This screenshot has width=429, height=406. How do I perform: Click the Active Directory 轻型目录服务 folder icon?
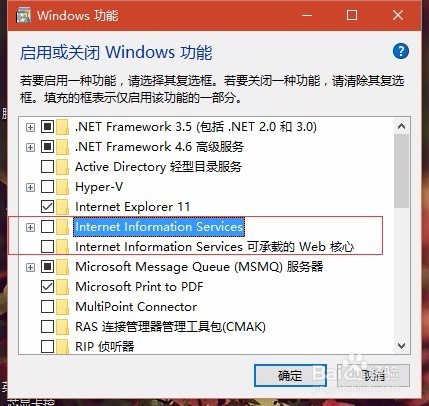click(63, 167)
